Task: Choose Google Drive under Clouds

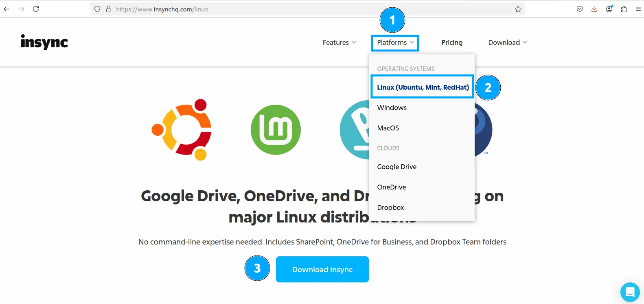Action: pyautogui.click(x=397, y=167)
